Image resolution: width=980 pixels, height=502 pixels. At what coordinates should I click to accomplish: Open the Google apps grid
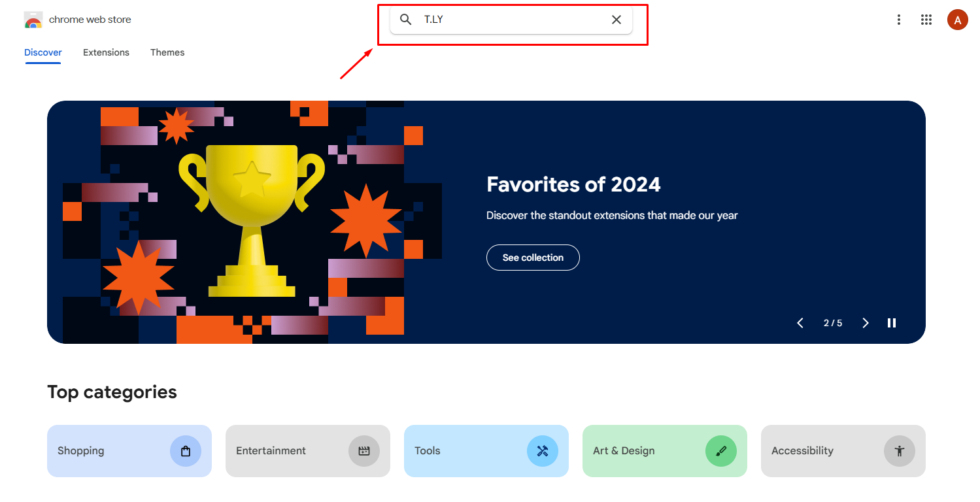coord(926,20)
